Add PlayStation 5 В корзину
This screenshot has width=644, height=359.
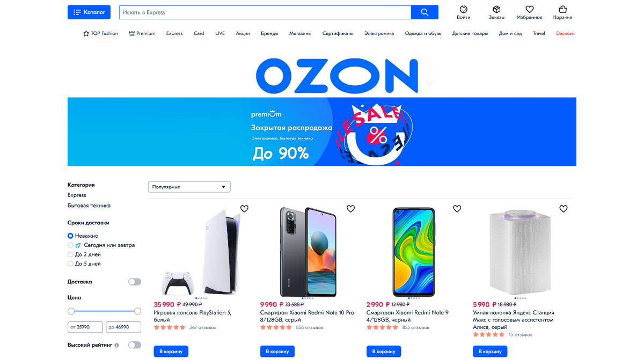171,351
